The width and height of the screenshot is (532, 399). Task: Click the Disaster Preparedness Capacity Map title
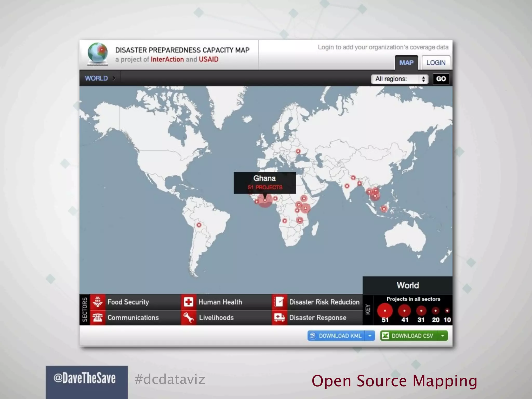point(182,50)
